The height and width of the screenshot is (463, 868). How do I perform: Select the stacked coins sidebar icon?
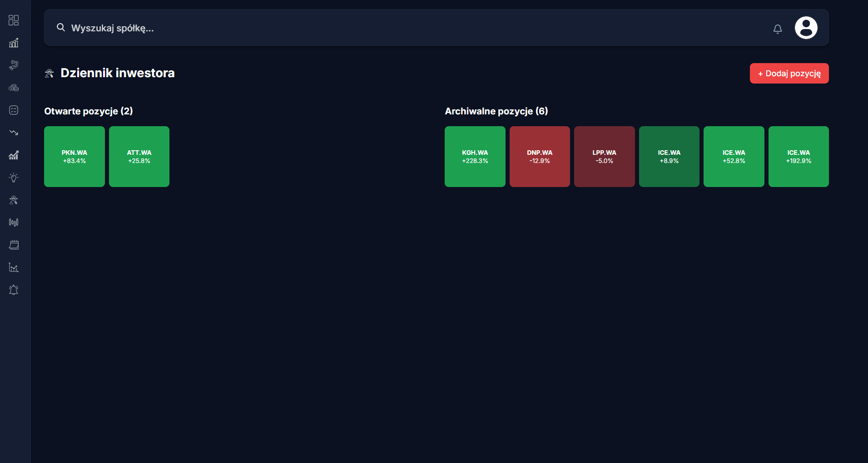14,88
